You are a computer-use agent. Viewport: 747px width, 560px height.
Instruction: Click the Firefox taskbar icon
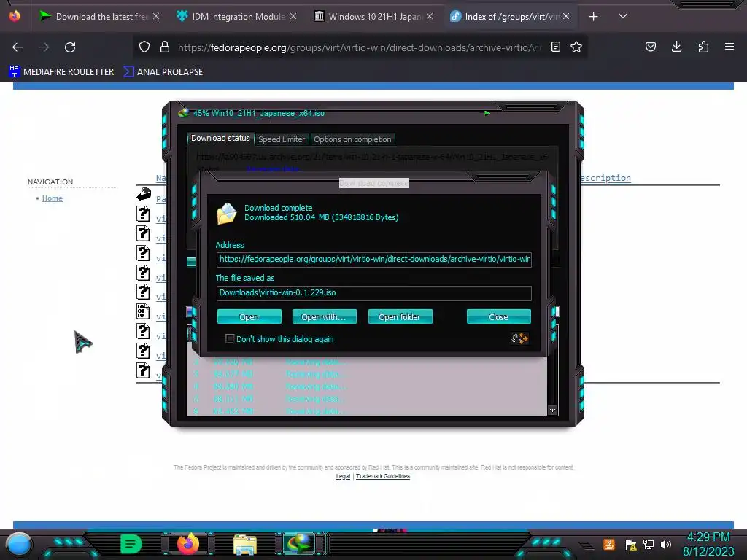[x=188, y=544]
